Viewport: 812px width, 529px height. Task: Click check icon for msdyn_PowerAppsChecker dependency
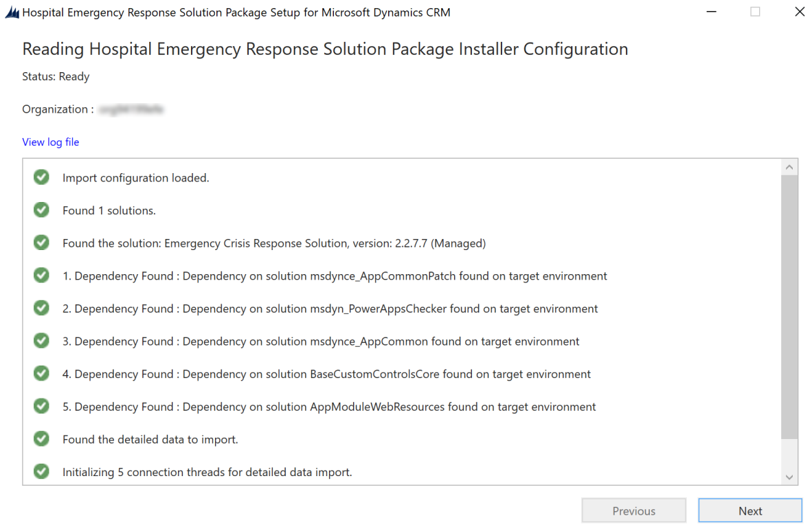(x=42, y=308)
